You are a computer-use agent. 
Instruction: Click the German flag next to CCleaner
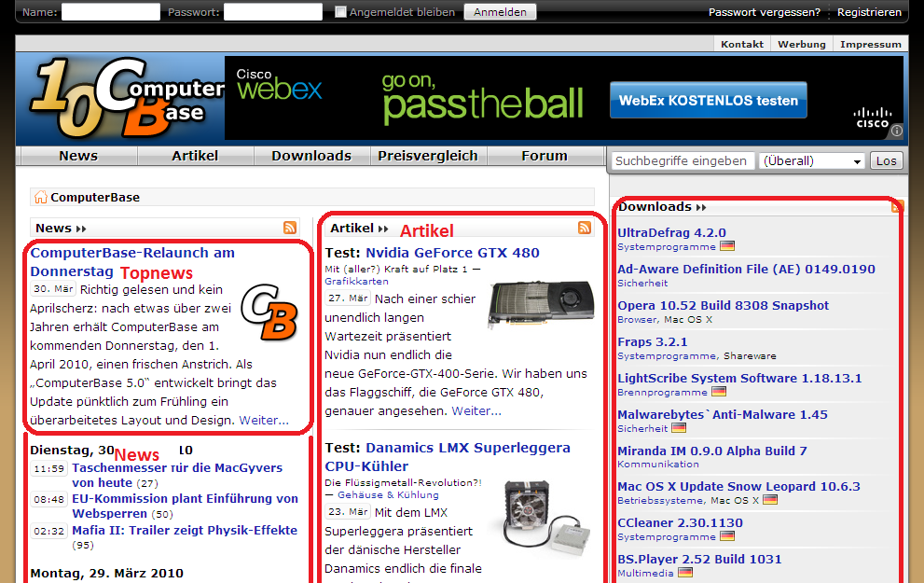point(727,535)
